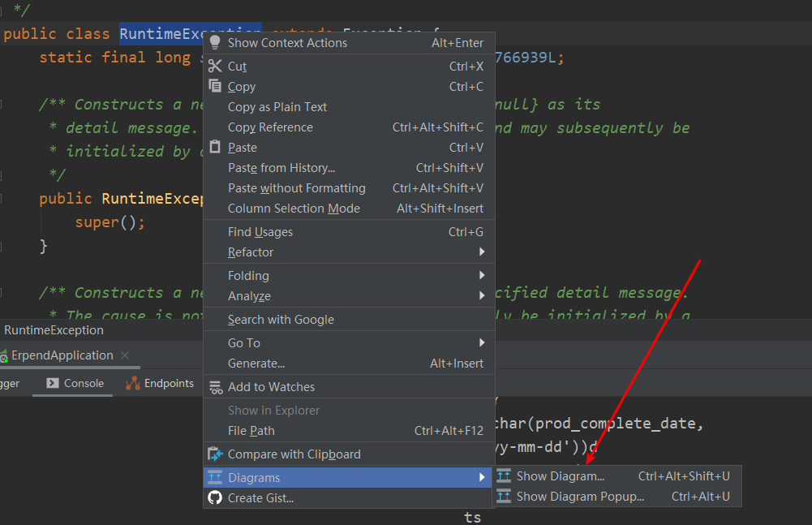The height and width of the screenshot is (525, 812).
Task: Click the RuntimeException breadcrumb
Action: (54, 330)
